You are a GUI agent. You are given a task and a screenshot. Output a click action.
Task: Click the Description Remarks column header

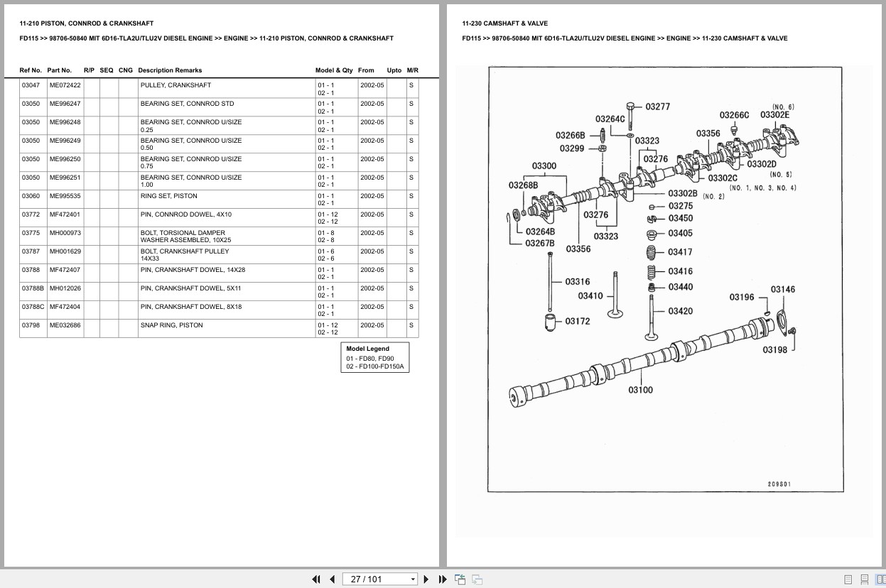pyautogui.click(x=170, y=70)
